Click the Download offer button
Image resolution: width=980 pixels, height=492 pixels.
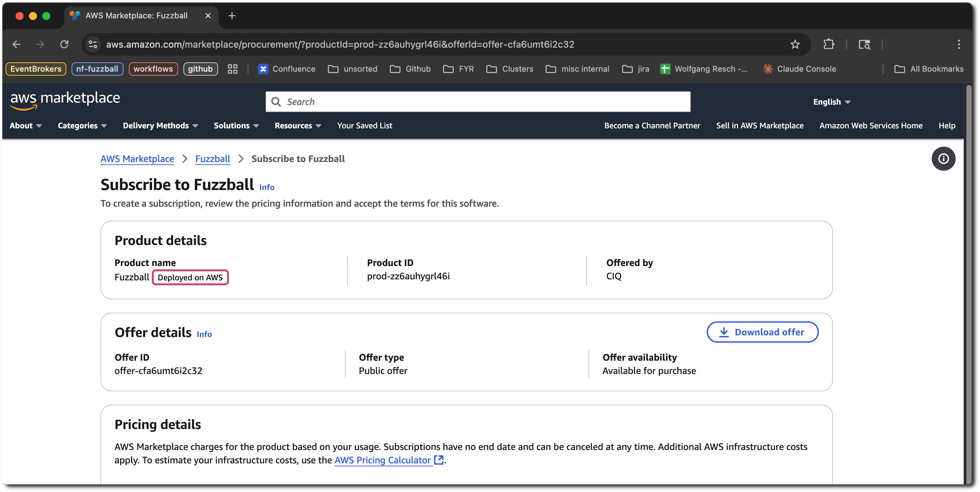tap(762, 332)
